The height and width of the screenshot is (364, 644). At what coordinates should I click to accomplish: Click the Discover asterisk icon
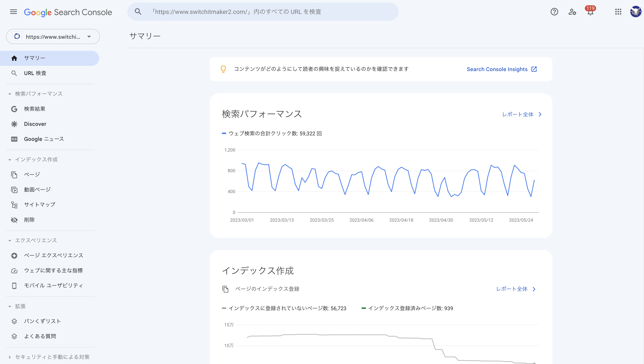14,124
